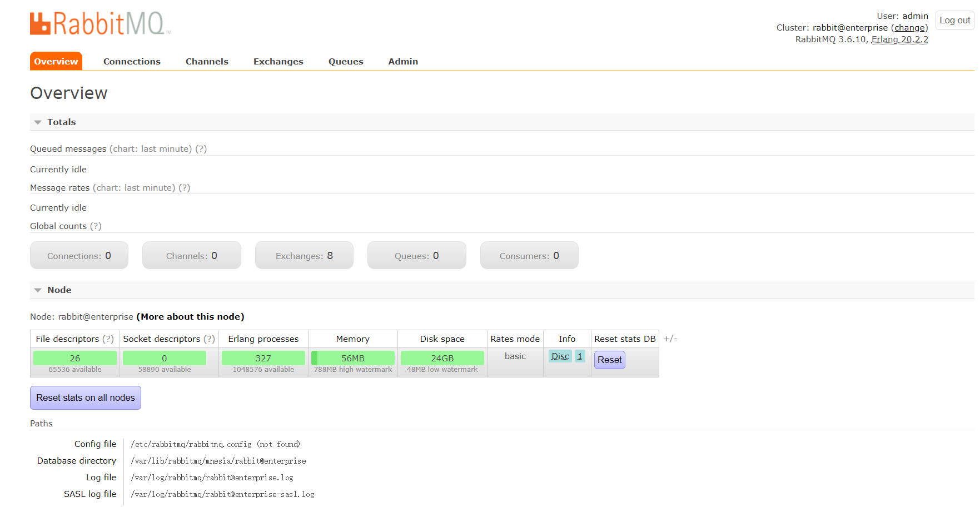The image size is (980, 517).
Task: Click the Queues: 0 count button
Action: tap(417, 255)
